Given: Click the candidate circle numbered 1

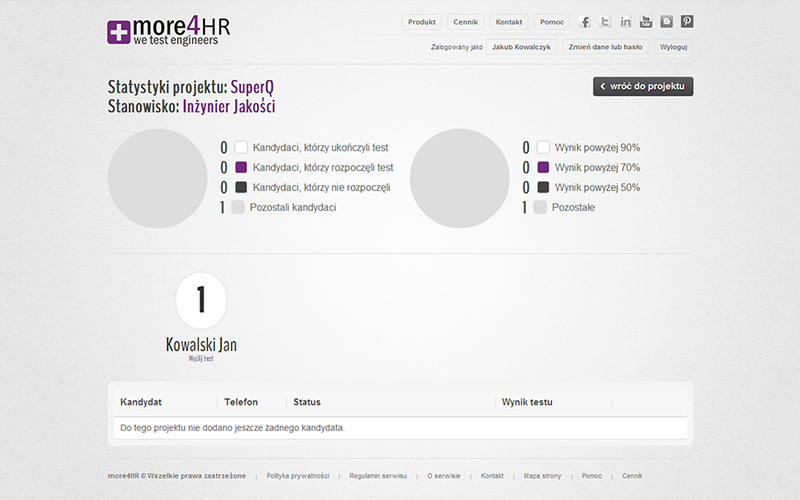Looking at the screenshot, I should pos(201,300).
